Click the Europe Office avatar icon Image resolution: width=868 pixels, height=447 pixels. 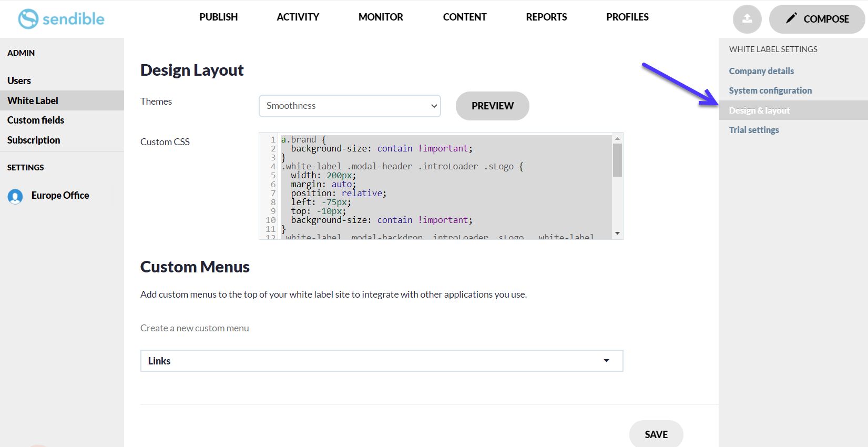15,196
